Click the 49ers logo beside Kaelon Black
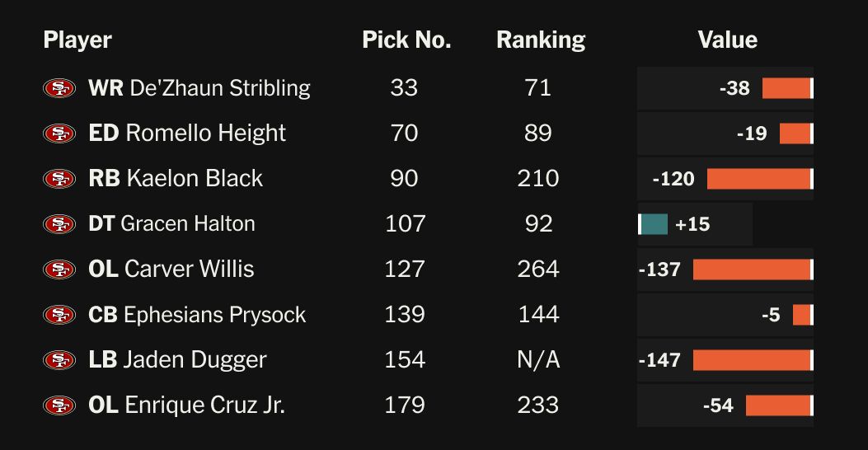Screen dimensions: 868x450 point(59,179)
